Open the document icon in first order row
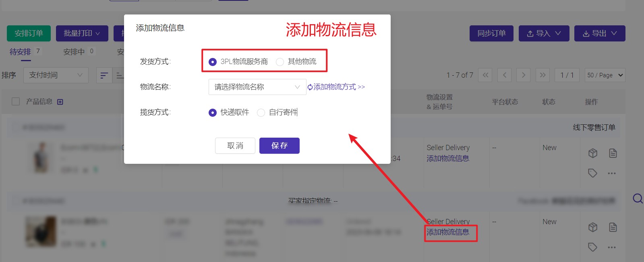This screenshot has height=262, width=644. point(613,153)
